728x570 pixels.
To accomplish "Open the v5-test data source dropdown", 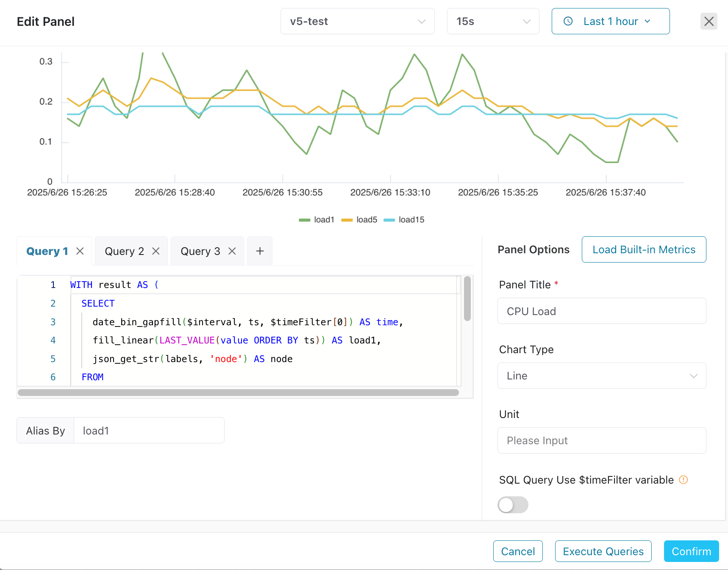I will coord(357,21).
